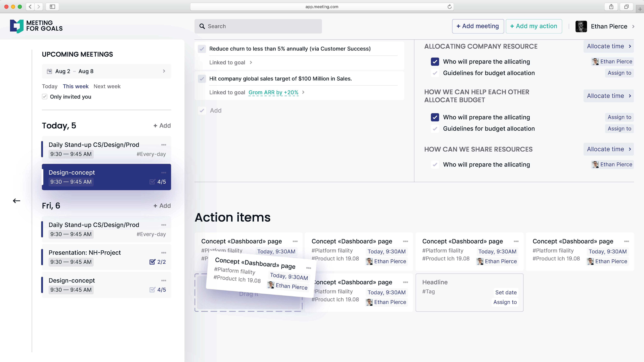
Task: Click the #Tag placeholder on the Headline card
Action: tap(428, 292)
